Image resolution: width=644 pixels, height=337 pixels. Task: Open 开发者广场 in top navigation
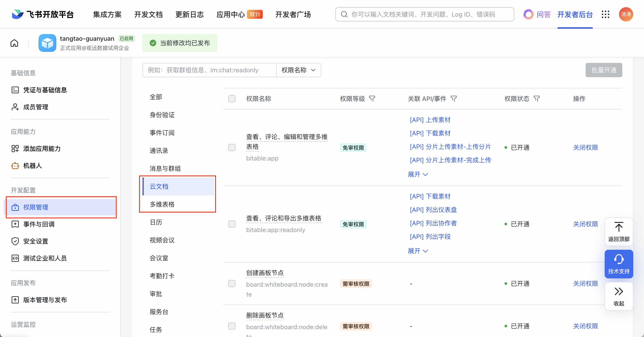293,14
